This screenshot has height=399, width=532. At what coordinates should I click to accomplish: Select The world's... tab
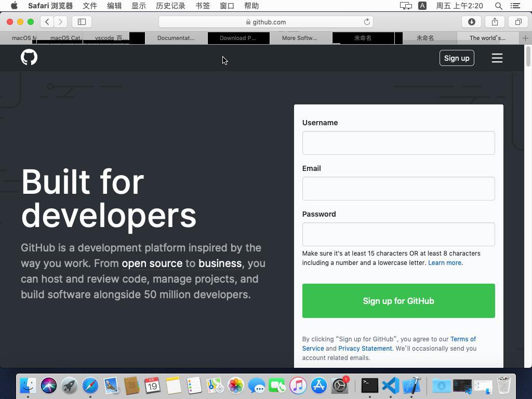point(487,38)
